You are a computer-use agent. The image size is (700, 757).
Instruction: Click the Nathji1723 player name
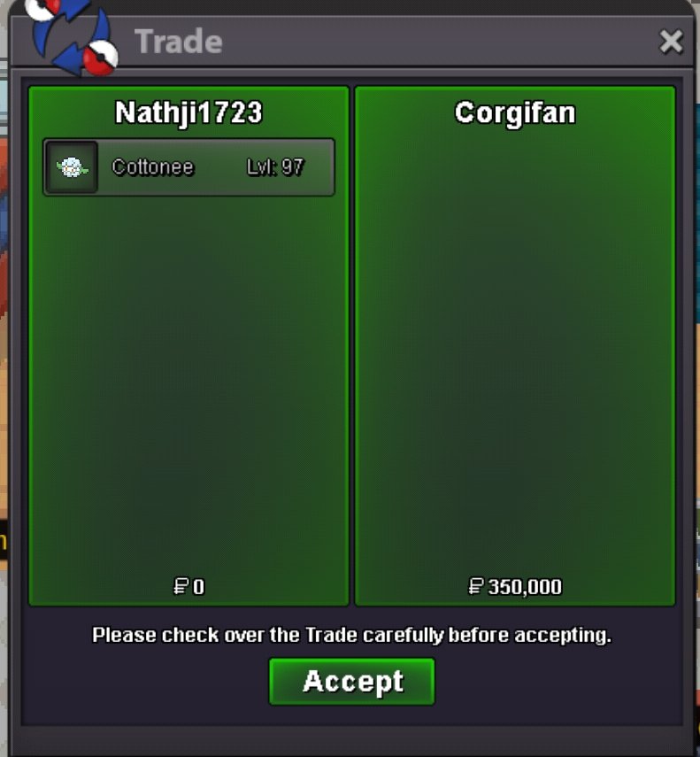[188, 112]
